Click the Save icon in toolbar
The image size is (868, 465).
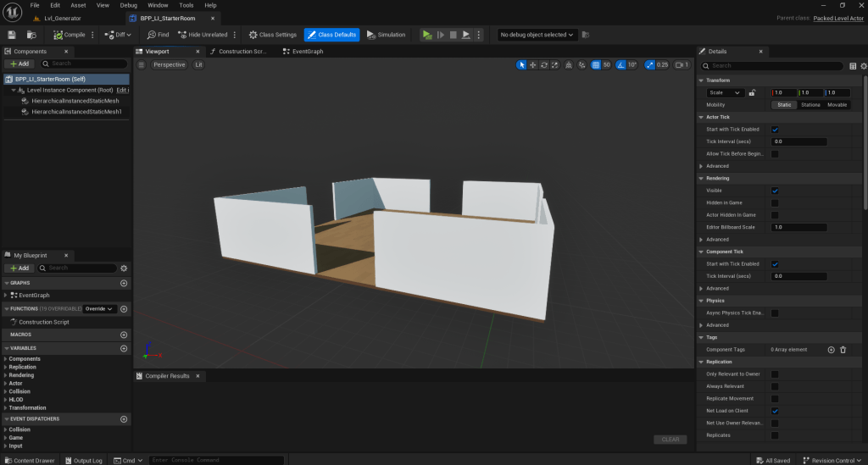[12, 35]
